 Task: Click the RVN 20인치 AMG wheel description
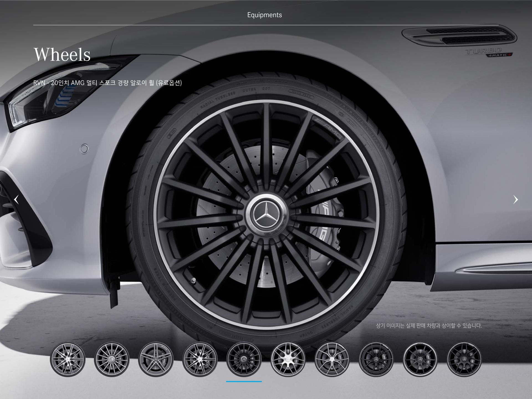click(x=108, y=83)
